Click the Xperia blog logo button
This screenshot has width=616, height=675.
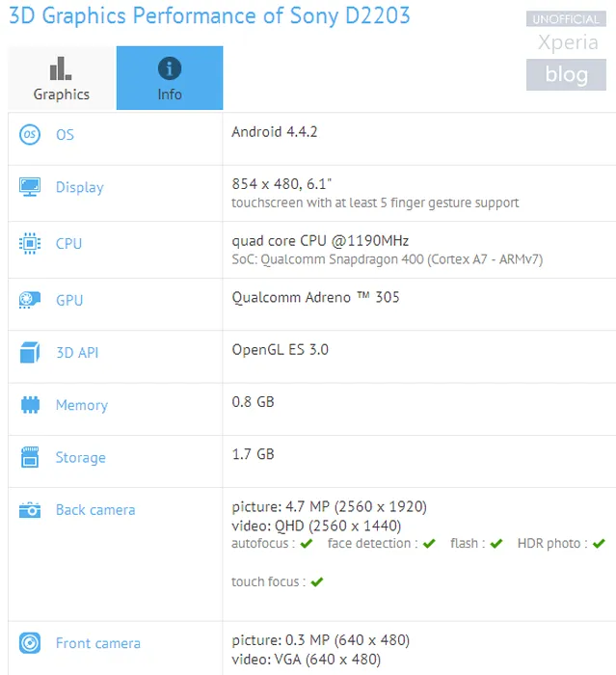click(567, 74)
